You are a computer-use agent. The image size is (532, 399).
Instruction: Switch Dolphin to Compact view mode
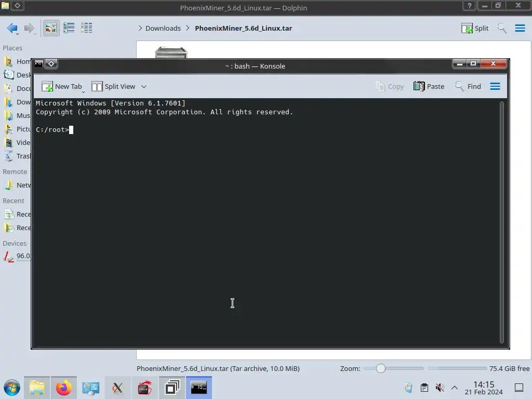point(69,28)
